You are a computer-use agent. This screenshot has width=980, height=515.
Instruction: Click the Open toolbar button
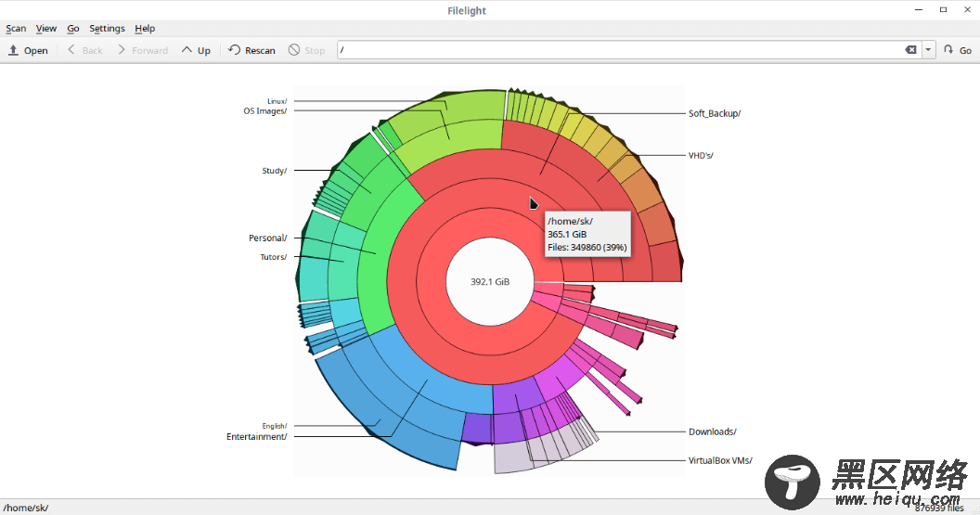coord(28,50)
